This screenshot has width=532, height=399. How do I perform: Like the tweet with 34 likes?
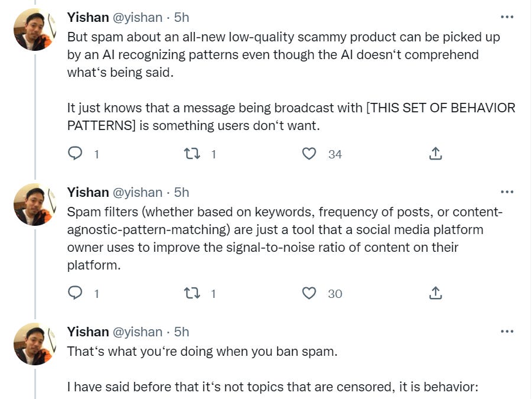(309, 154)
